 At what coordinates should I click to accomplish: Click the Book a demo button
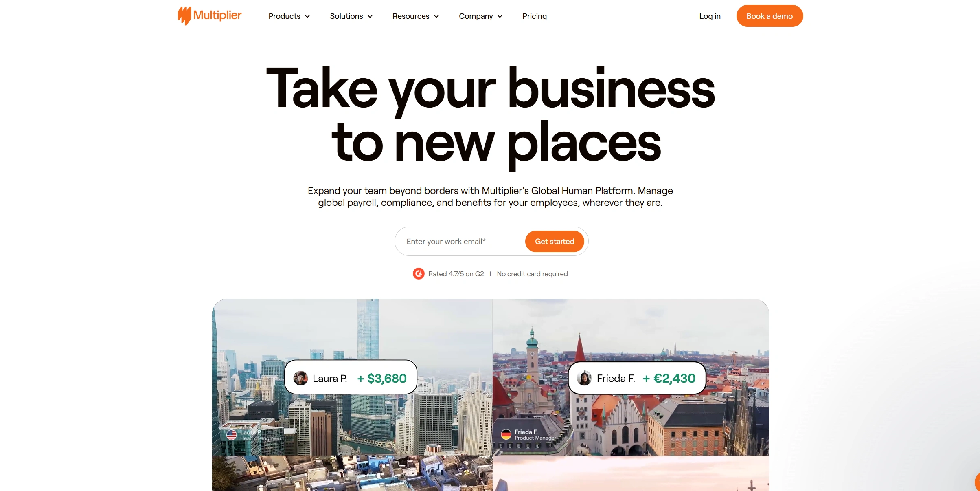[770, 16]
